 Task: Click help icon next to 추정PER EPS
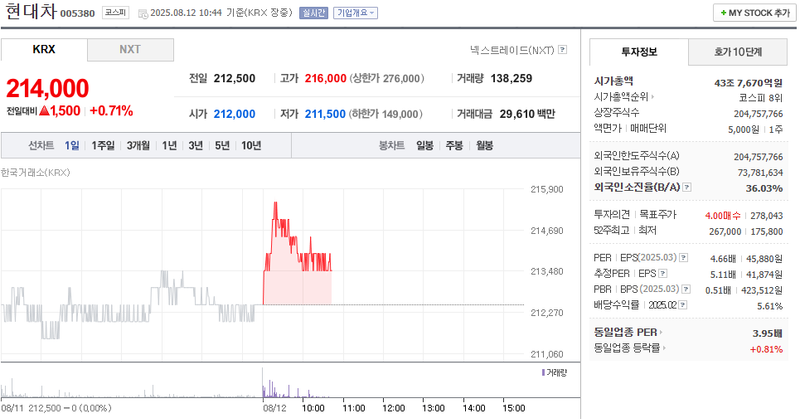pos(662,274)
